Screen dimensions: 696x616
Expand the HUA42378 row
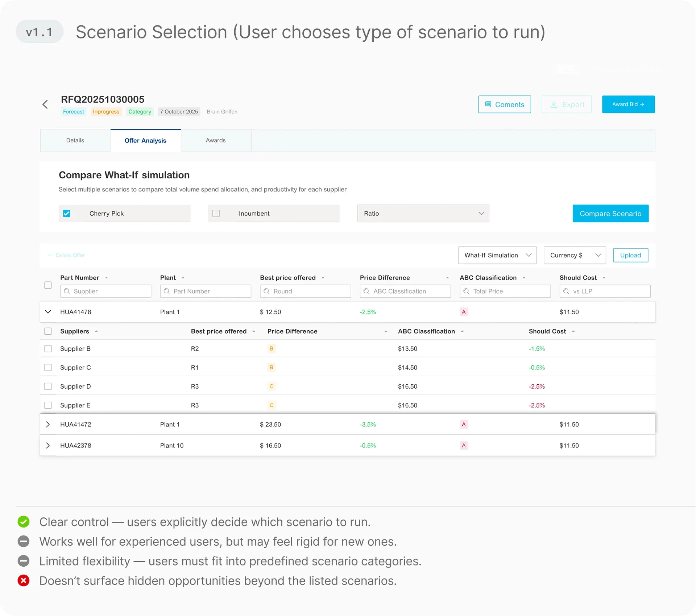(48, 445)
